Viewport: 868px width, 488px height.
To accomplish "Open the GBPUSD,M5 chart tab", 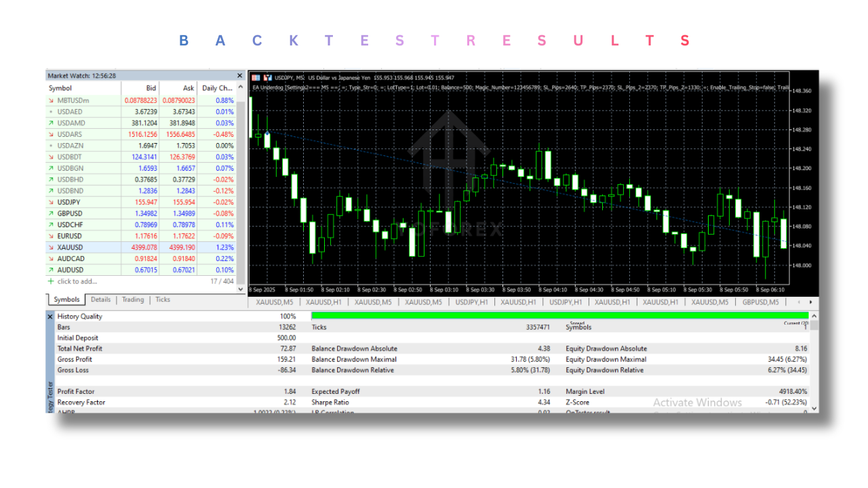I will coord(759,302).
